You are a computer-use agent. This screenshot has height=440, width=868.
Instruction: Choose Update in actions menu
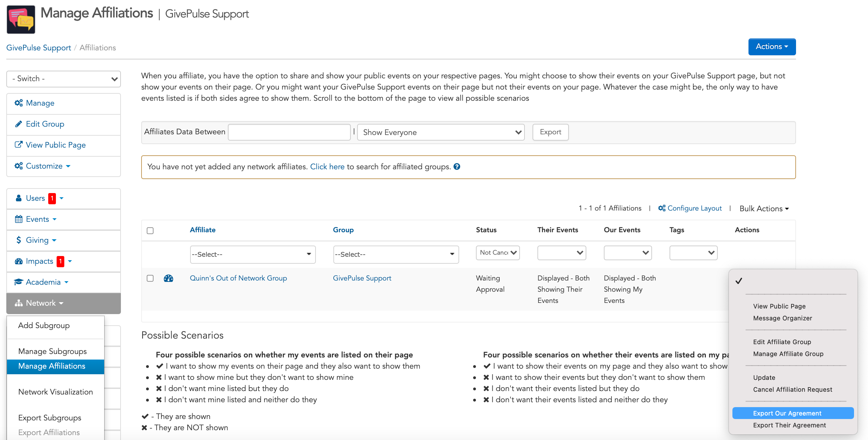764,377
